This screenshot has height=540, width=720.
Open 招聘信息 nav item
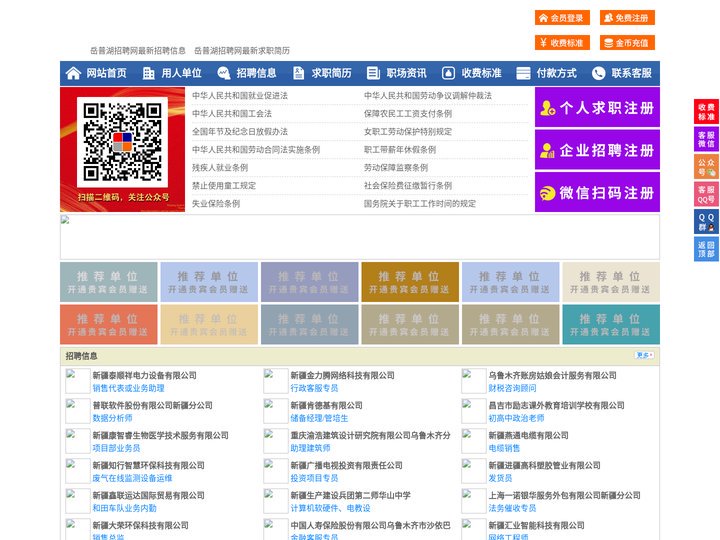256,73
